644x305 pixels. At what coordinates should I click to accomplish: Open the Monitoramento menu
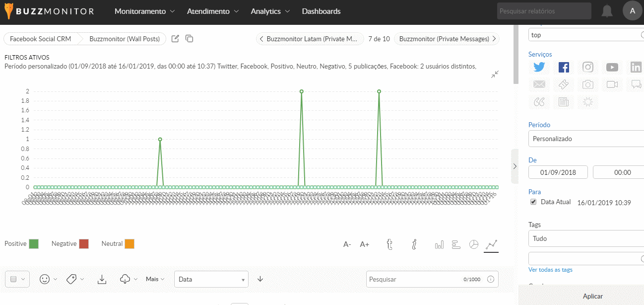[144, 11]
